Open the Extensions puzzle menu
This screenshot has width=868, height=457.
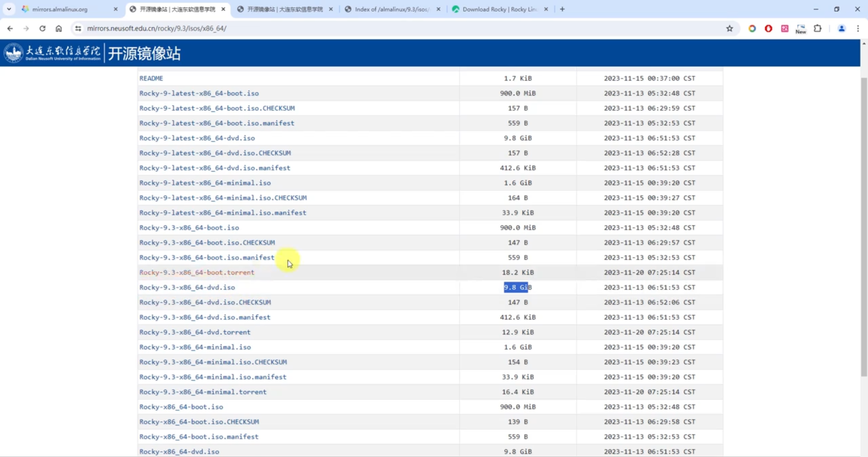818,29
